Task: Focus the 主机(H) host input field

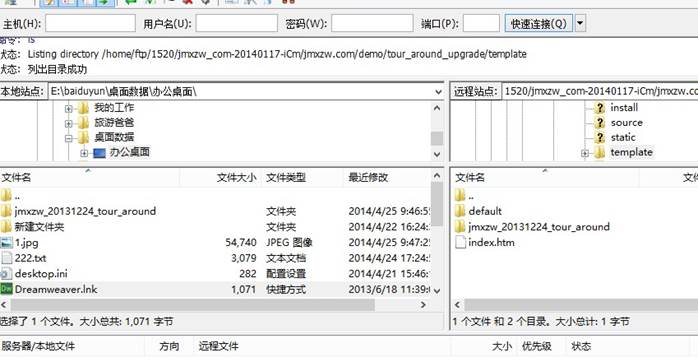Action: coord(90,23)
